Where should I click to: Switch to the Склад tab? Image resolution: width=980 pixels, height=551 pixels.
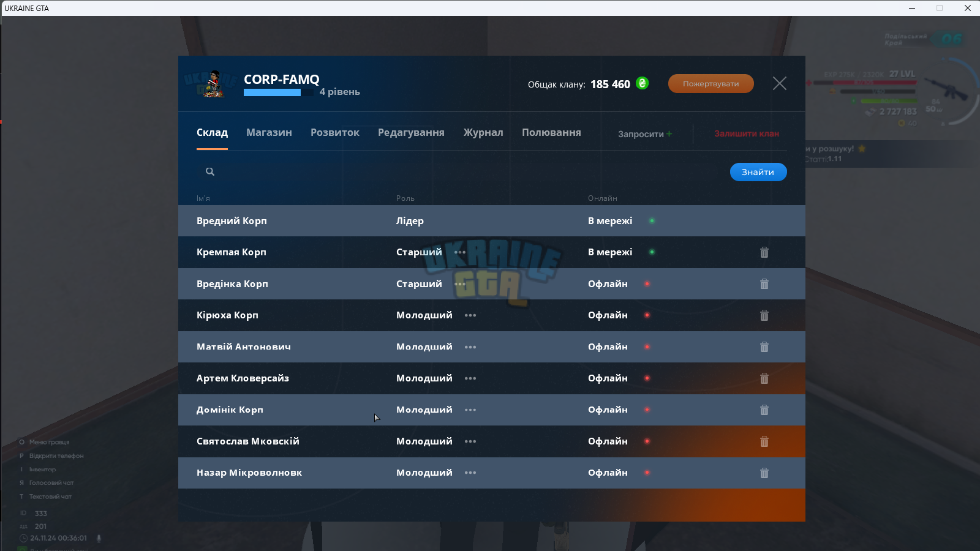[x=212, y=133]
